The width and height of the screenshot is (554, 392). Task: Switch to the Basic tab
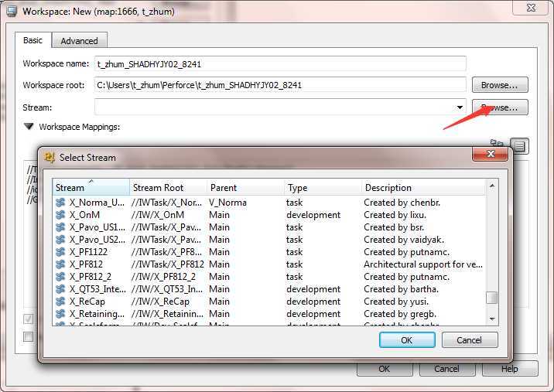(x=32, y=40)
